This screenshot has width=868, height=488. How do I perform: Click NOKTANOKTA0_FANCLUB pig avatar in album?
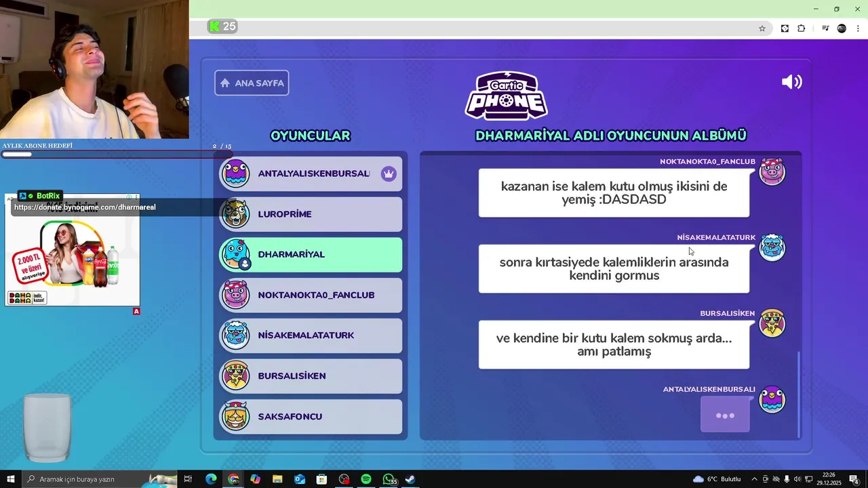772,171
